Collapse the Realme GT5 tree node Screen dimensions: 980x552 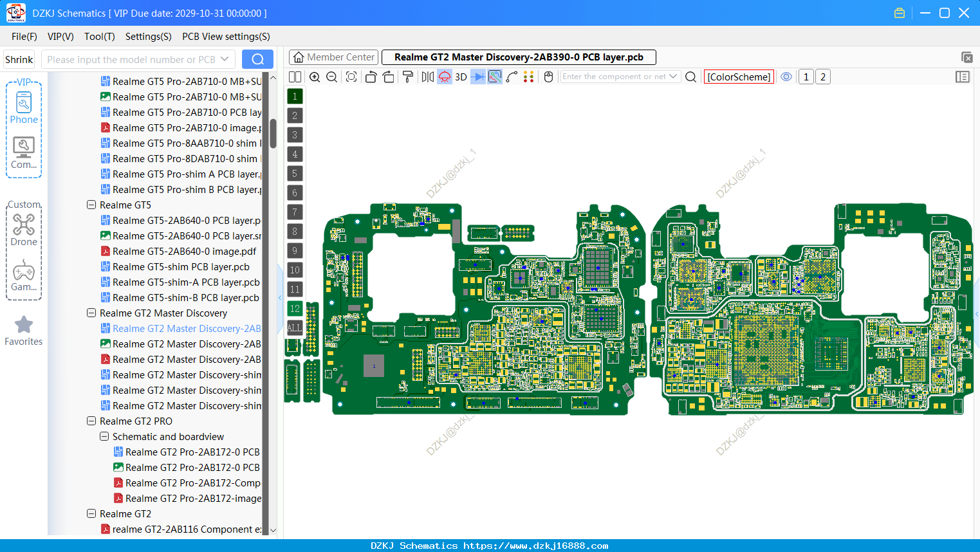(91, 205)
